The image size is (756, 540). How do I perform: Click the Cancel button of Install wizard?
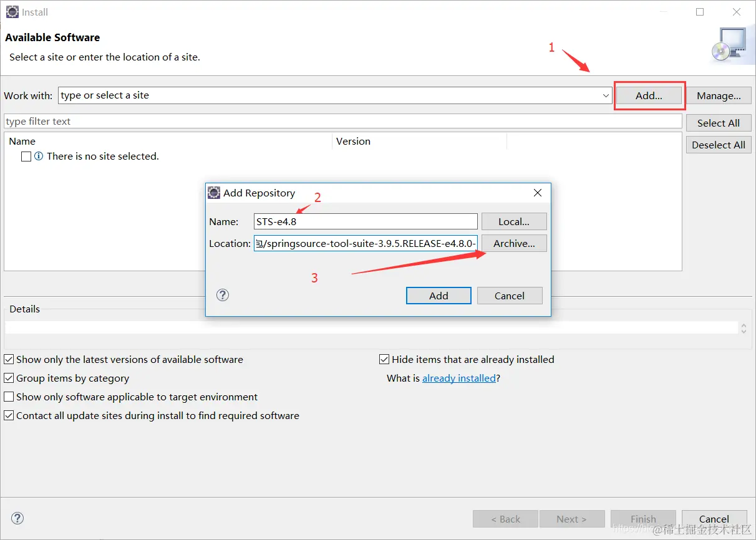714,519
